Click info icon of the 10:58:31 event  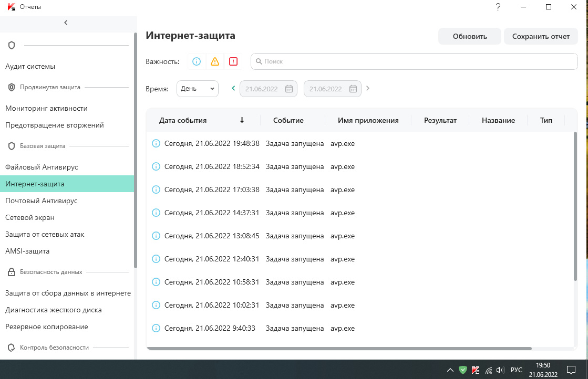click(x=156, y=282)
